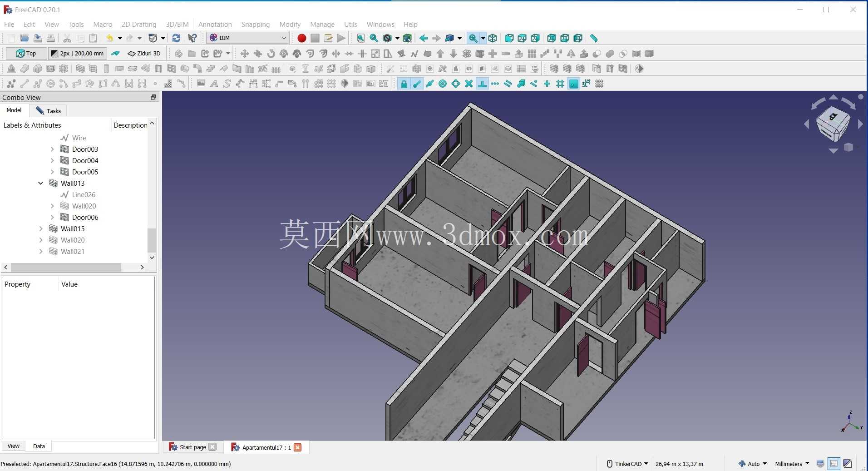Click the Execute macro play icon
The image size is (868, 471).
click(341, 38)
